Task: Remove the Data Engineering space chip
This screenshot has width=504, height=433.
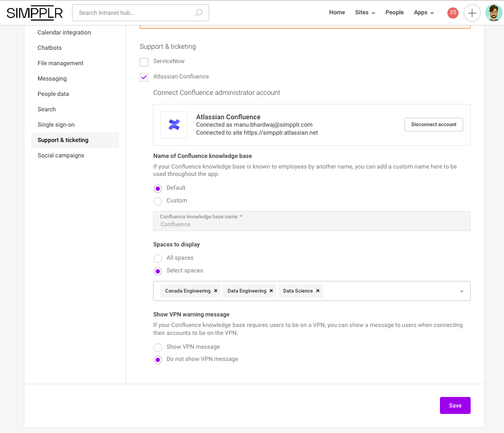Action: (x=271, y=290)
